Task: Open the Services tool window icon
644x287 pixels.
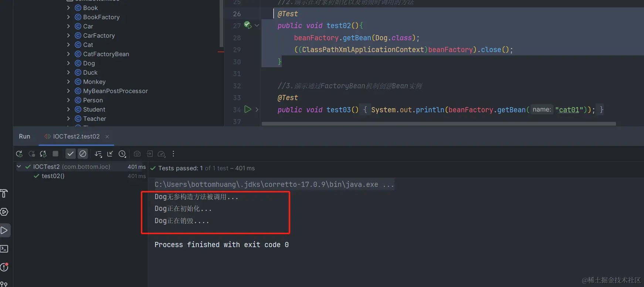Action: click(x=4, y=212)
